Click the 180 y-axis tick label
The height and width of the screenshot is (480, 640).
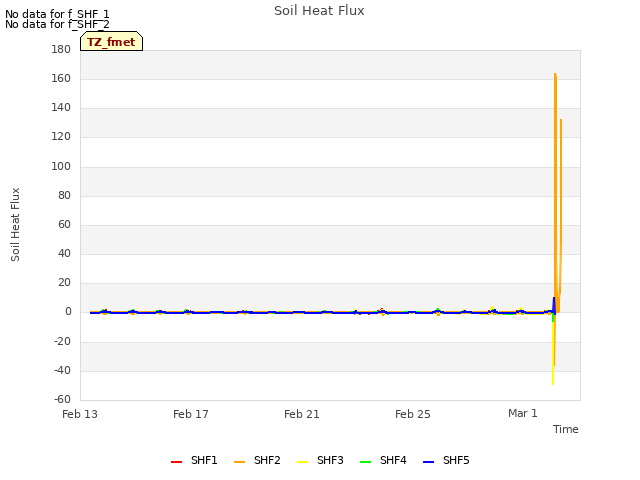(61, 49)
